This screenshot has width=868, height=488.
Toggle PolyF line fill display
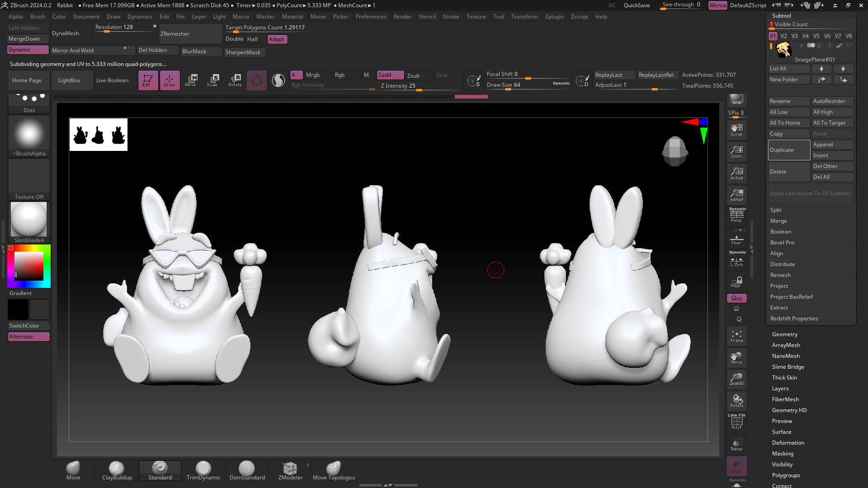pyautogui.click(x=736, y=422)
